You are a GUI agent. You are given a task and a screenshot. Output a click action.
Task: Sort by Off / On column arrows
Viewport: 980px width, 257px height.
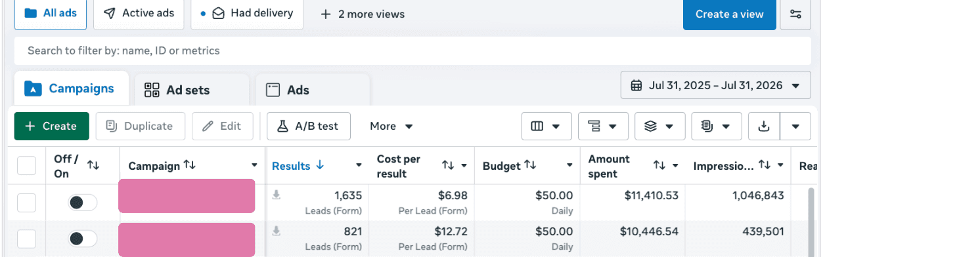[93, 166]
